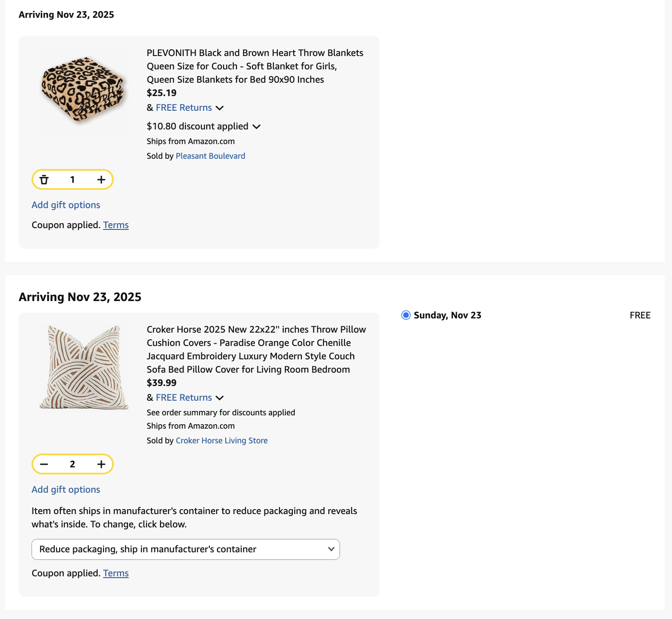Expand blanket FREE Returns chevron
This screenshot has height=619, width=672.
pos(220,108)
